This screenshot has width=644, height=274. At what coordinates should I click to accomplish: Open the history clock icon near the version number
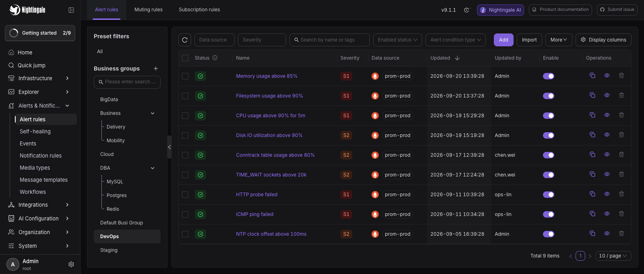tap(466, 10)
